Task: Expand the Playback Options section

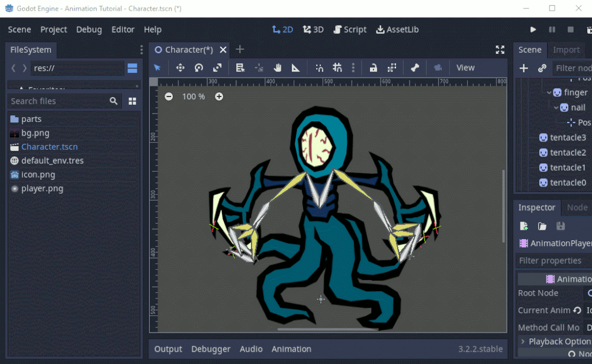Action: [555, 342]
